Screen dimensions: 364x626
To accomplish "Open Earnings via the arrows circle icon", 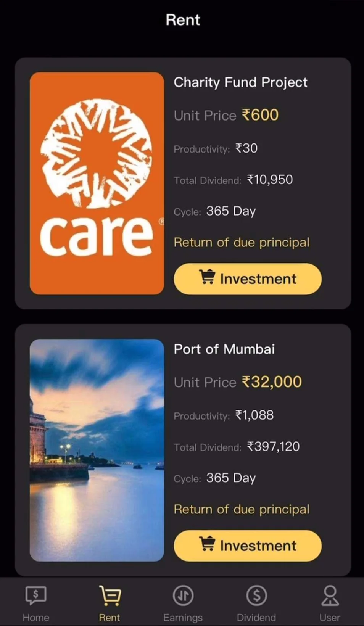I will (x=183, y=595).
